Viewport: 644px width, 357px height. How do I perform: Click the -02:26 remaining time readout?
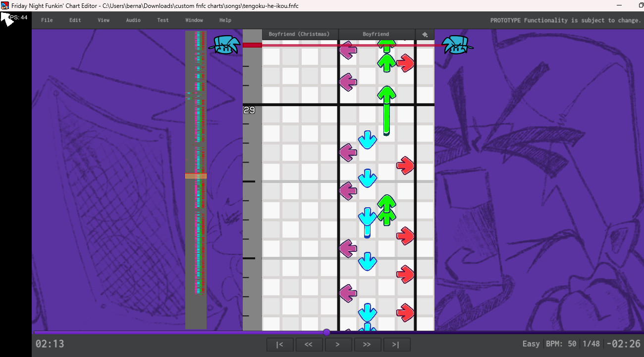point(624,344)
